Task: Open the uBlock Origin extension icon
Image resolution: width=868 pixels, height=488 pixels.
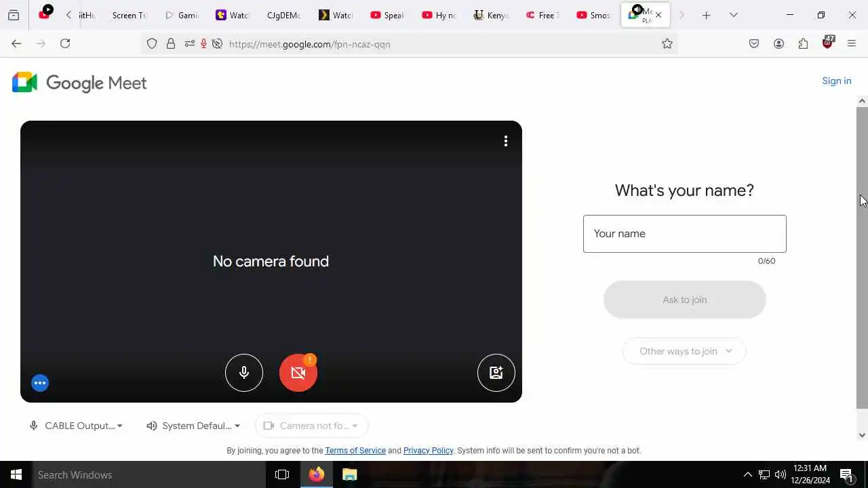Action: point(827,43)
